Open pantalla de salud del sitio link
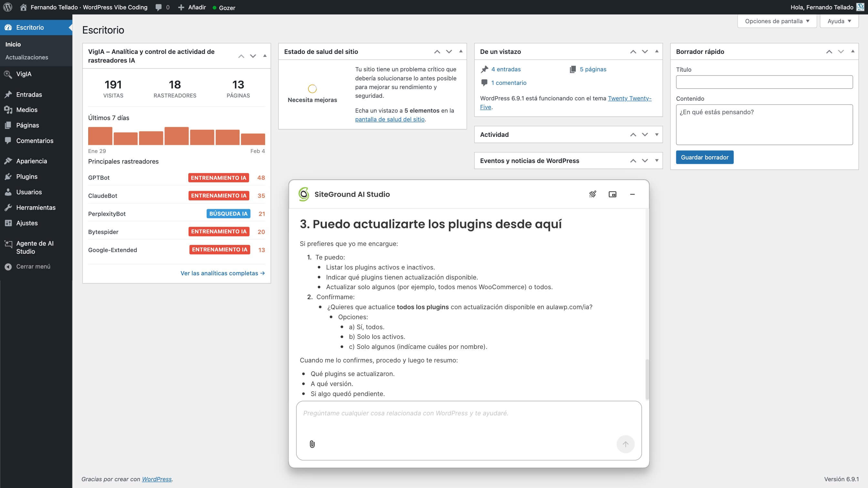868x488 pixels. click(x=390, y=119)
